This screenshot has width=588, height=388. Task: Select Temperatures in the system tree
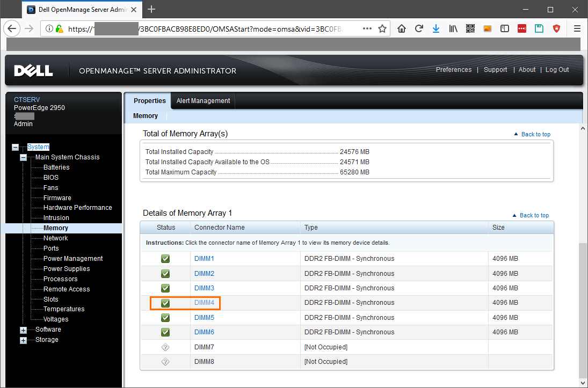click(x=64, y=309)
